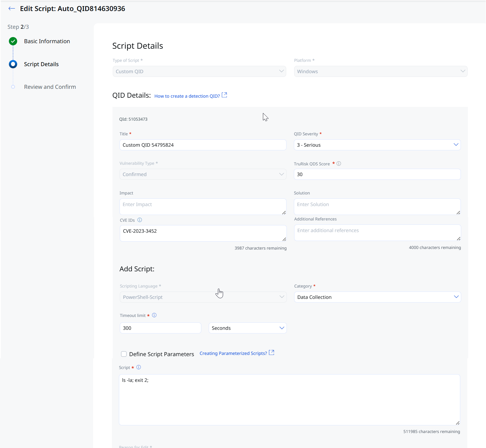Go to Review and Confirm step

point(50,87)
